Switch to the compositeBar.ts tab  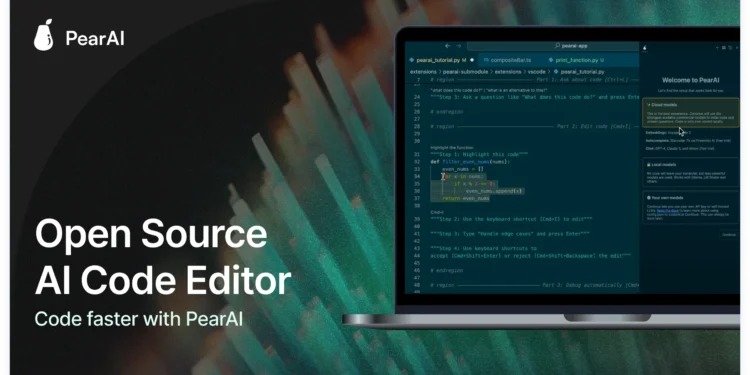510,60
